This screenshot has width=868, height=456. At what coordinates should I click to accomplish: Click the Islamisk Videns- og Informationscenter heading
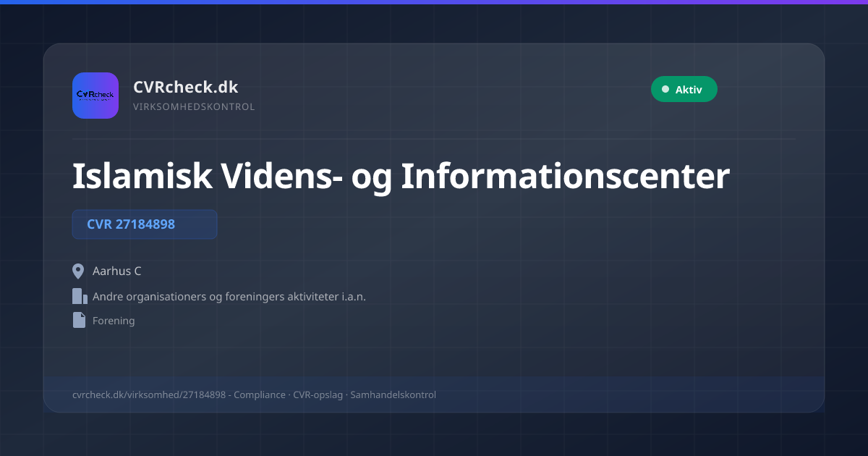point(401,176)
